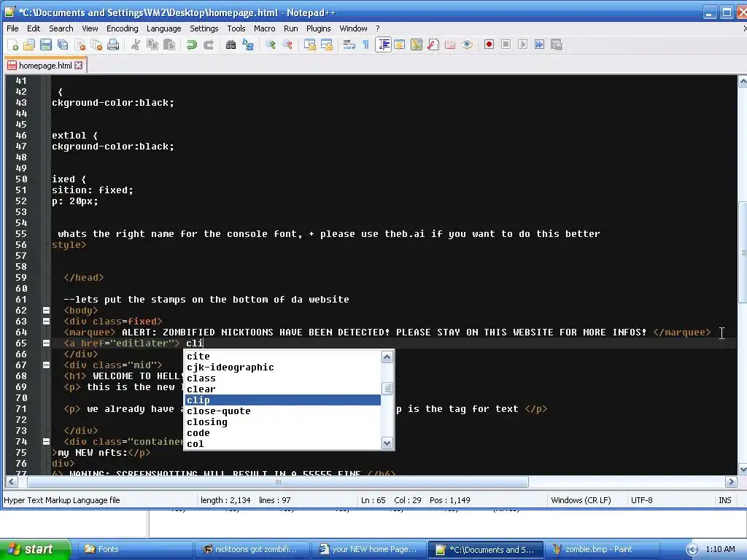This screenshot has height=560, width=747.
Task: Collapse the fold at line 62 body
Action: click(x=46, y=311)
